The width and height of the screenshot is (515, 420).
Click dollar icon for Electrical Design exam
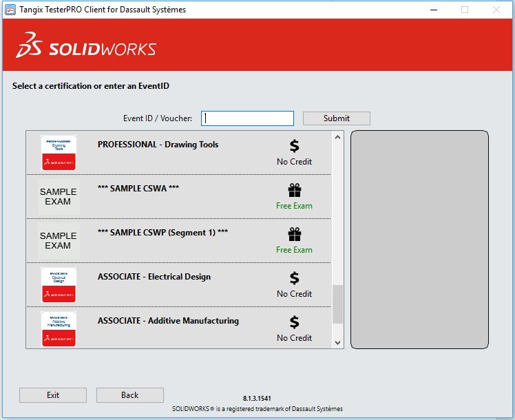tap(294, 278)
